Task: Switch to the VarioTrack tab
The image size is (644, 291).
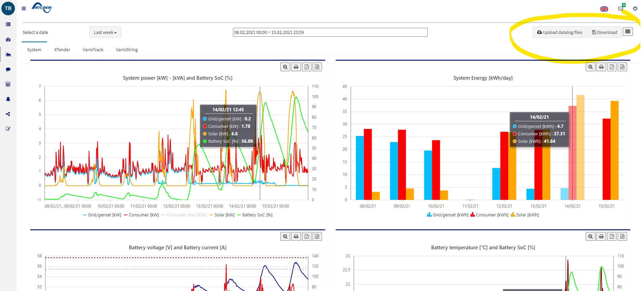Action: coord(93,50)
